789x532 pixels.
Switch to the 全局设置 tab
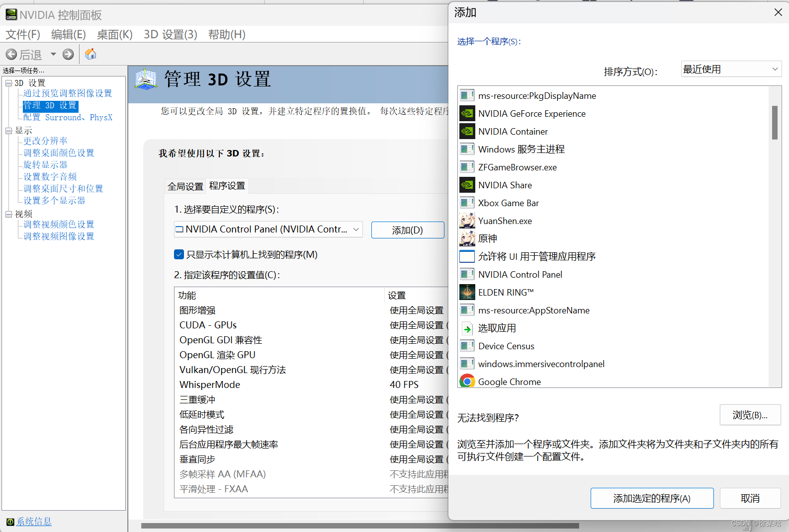coord(185,186)
